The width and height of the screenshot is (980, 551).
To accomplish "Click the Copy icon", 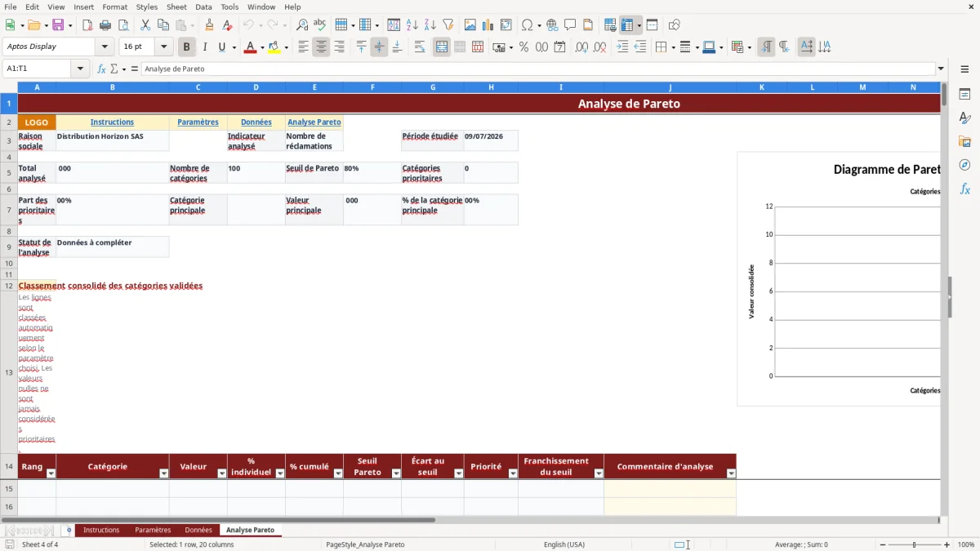I will [163, 25].
